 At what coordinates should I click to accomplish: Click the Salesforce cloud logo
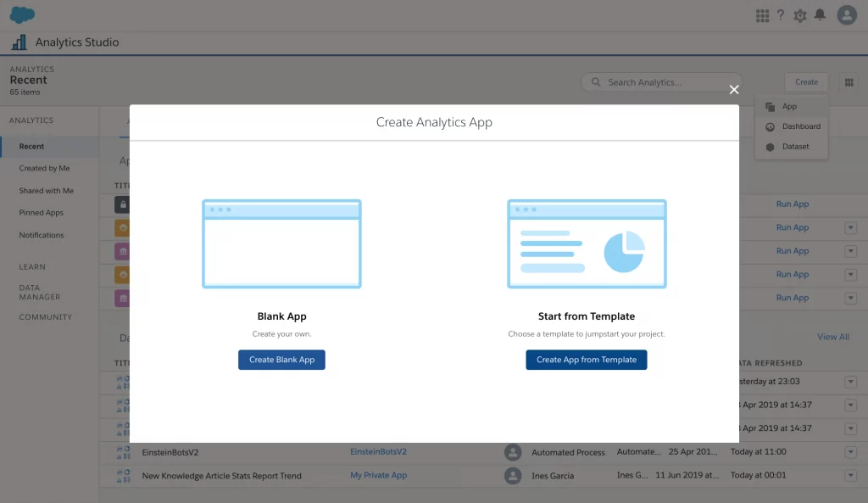(22, 14)
